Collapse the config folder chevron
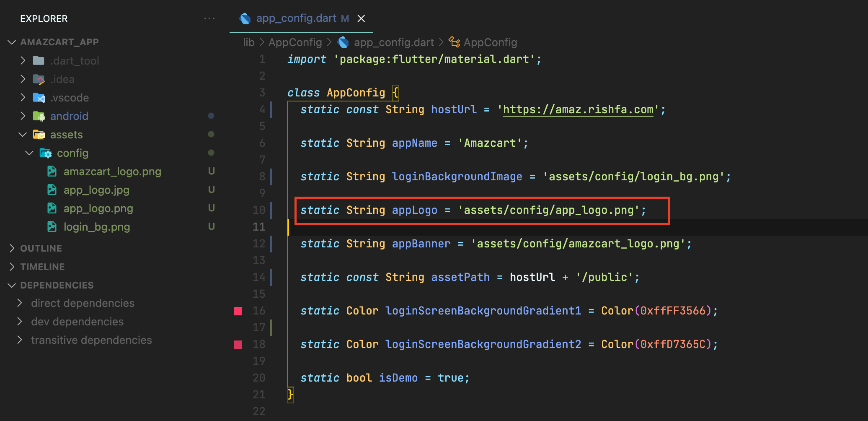Viewport: 868px width, 421px height. (29, 153)
